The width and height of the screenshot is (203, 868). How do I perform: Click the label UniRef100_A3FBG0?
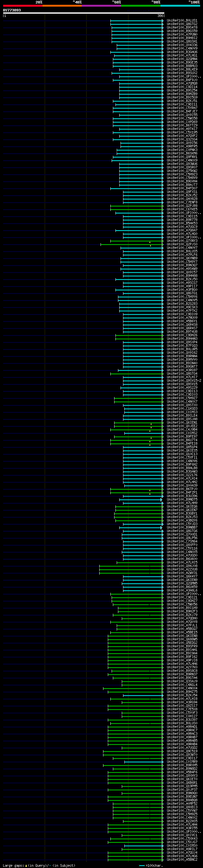coord(182,290)
